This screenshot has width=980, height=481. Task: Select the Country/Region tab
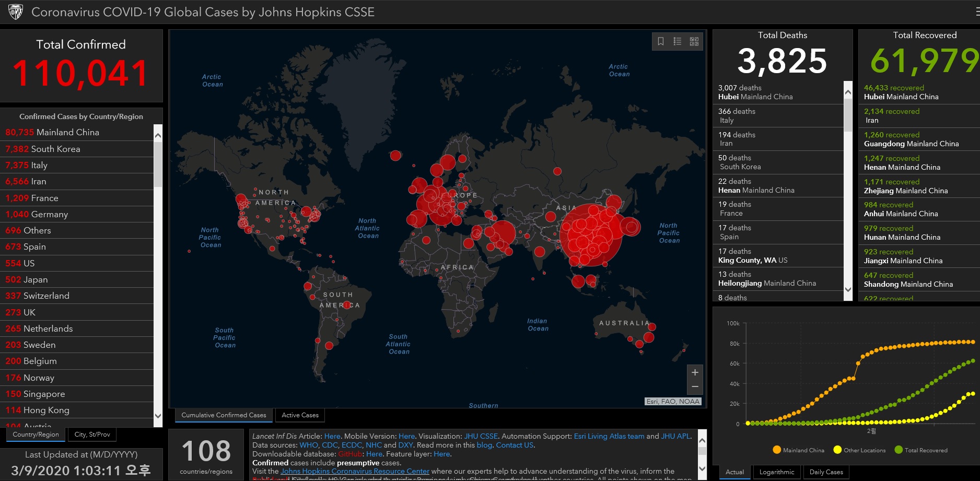(x=36, y=435)
